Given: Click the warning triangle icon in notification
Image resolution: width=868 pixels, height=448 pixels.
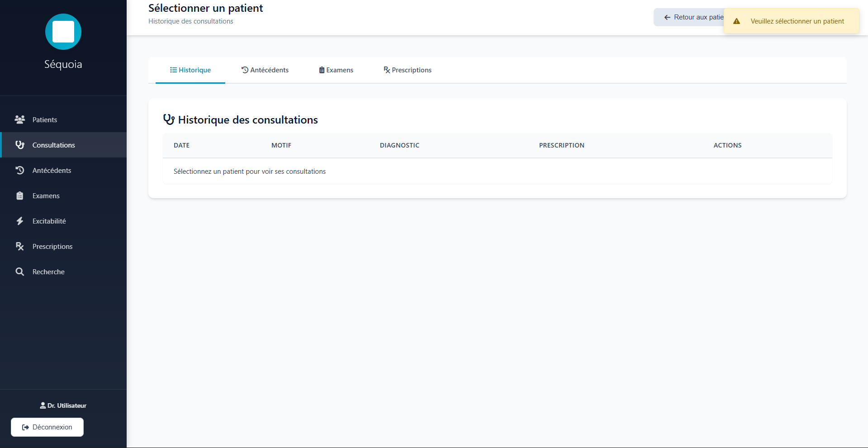Looking at the screenshot, I should click(x=736, y=21).
